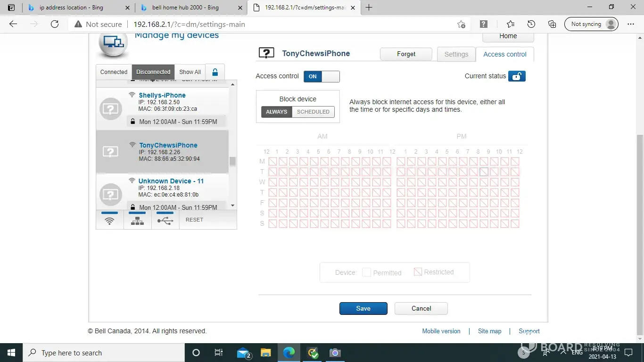Click the device list scrollbar thumb
644x362 pixels.
pyautogui.click(x=232, y=162)
